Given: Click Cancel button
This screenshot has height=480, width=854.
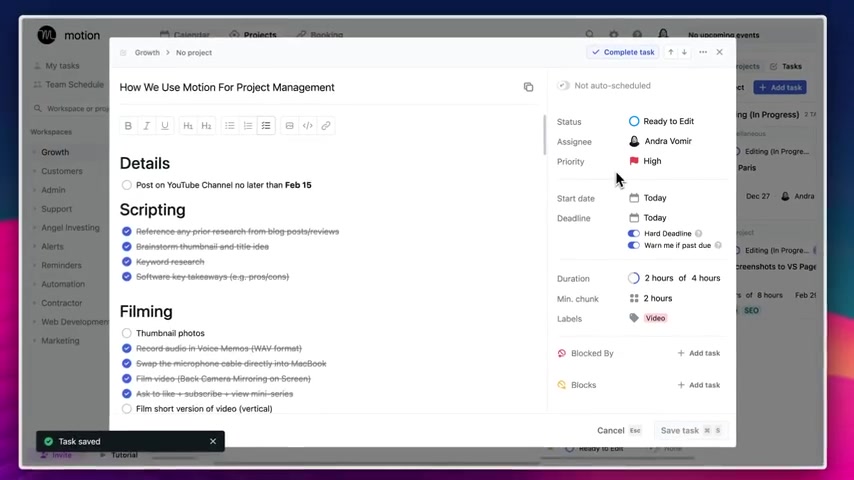Looking at the screenshot, I should coord(619,430).
